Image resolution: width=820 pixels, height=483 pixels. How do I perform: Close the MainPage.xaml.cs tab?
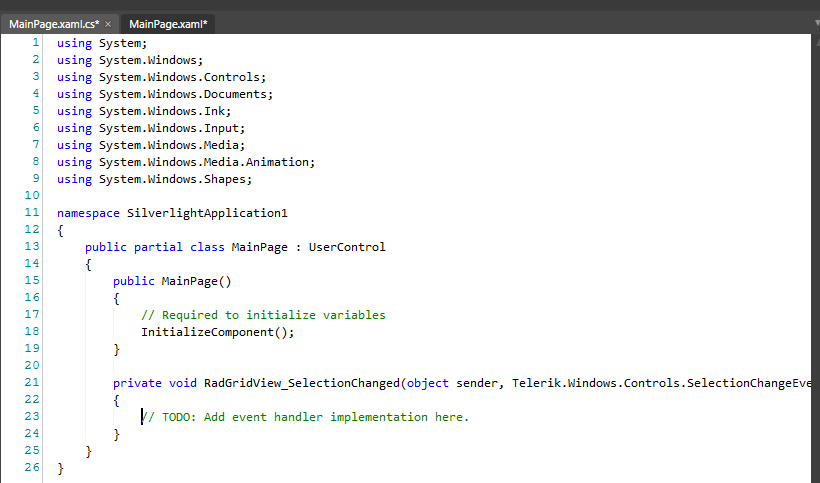coord(108,24)
